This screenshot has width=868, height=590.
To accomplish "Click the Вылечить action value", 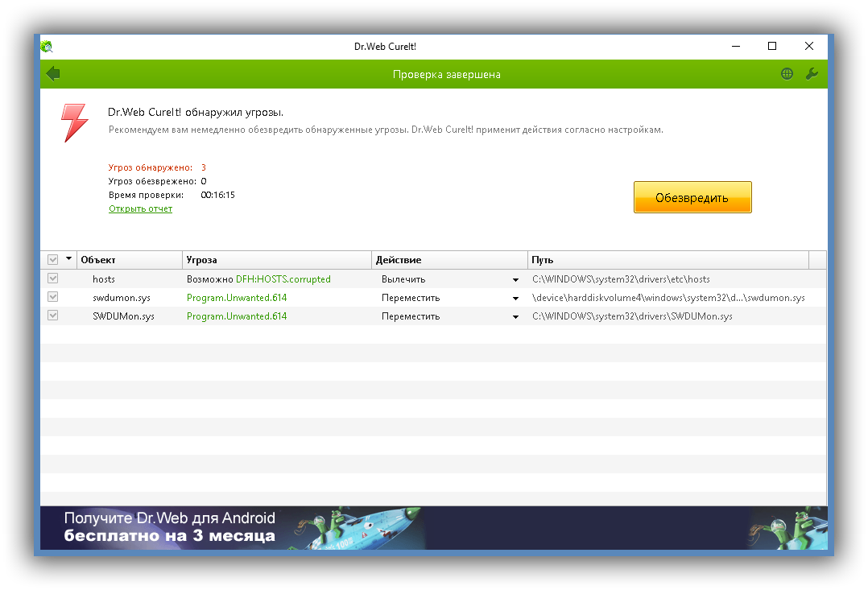I will [403, 279].
